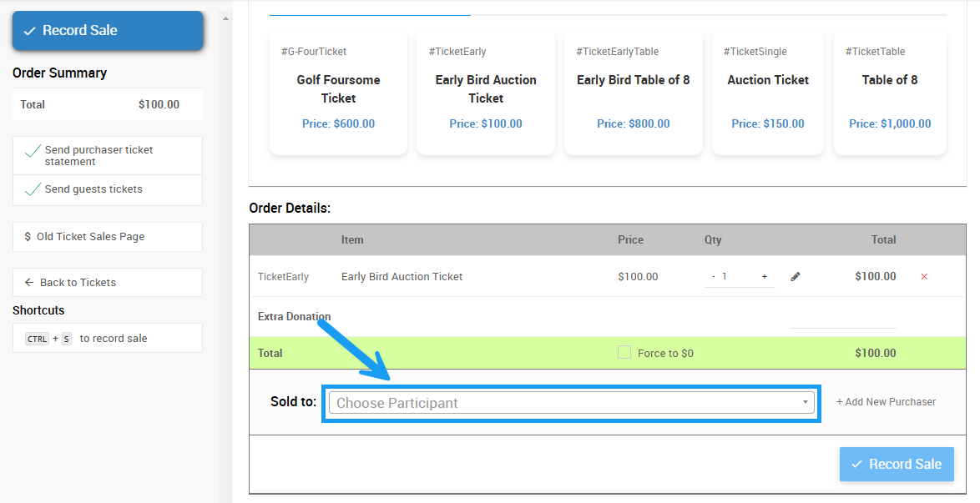Screen dimensions: 980x503
Task: Click the pencil edit icon for TicketEarly
Action: click(x=795, y=277)
